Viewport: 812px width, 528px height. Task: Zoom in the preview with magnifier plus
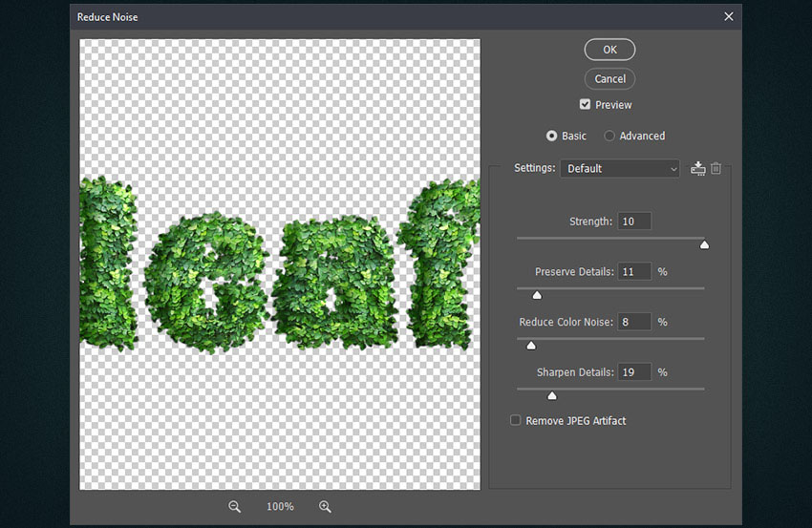325,507
